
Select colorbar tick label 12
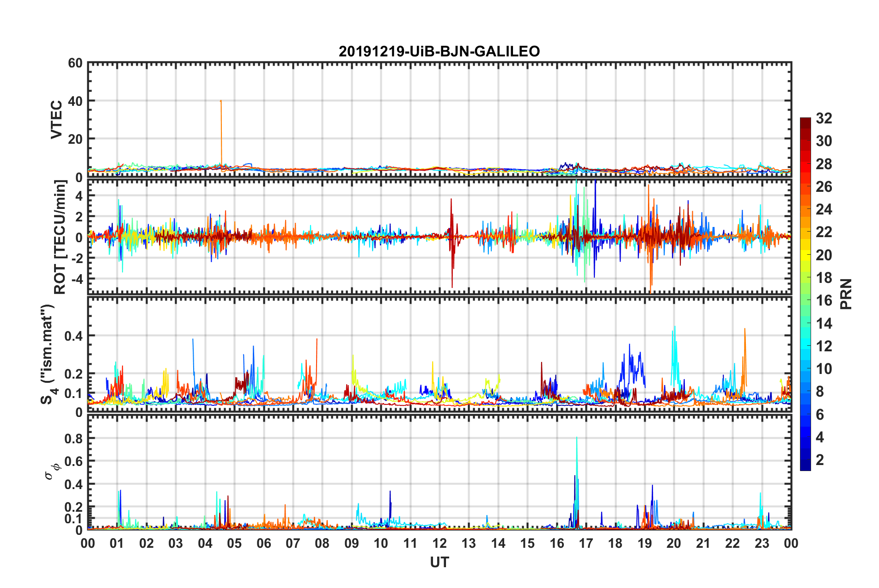pos(824,346)
